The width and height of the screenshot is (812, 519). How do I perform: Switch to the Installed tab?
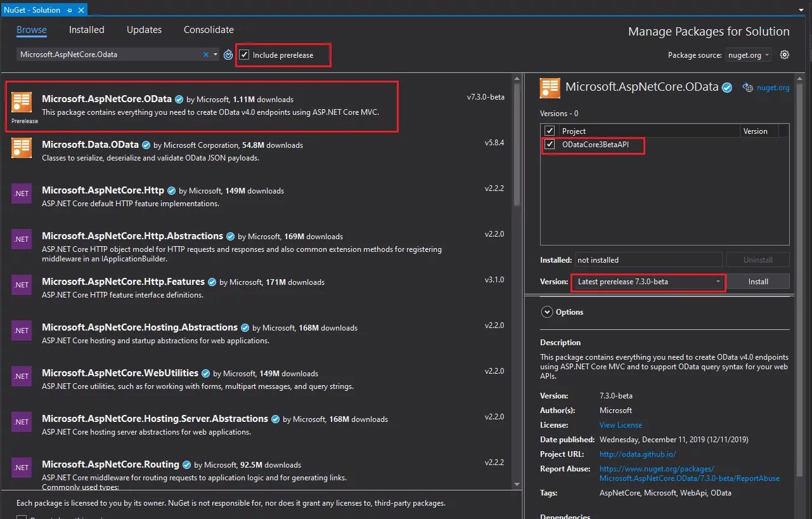point(87,30)
